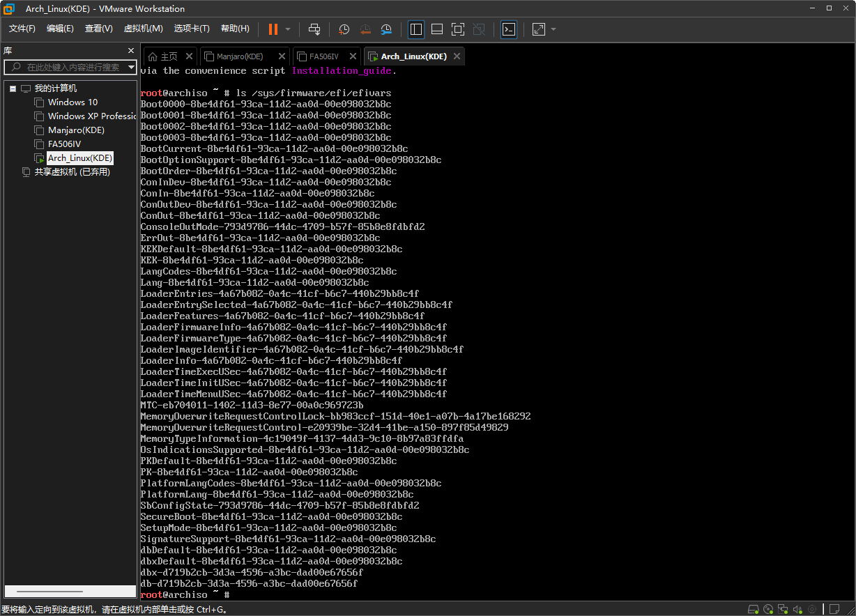856x616 pixels.
Task: Click the revert to snapshot icon
Action: [365, 29]
